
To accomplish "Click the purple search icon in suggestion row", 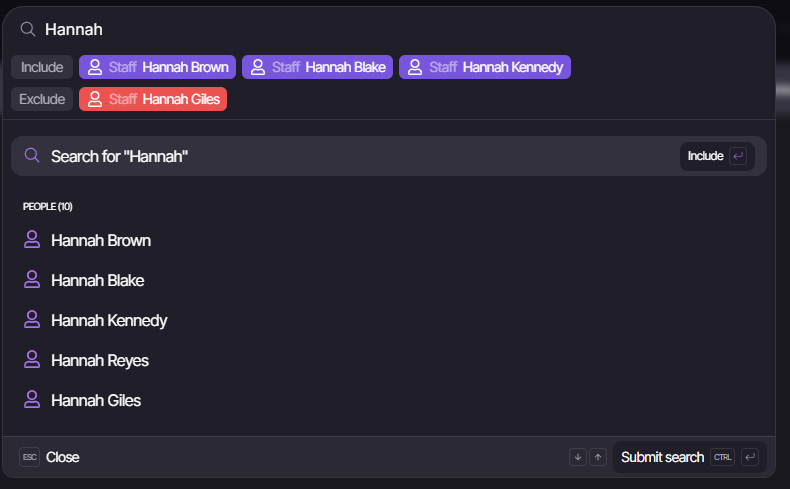I will point(32,156).
